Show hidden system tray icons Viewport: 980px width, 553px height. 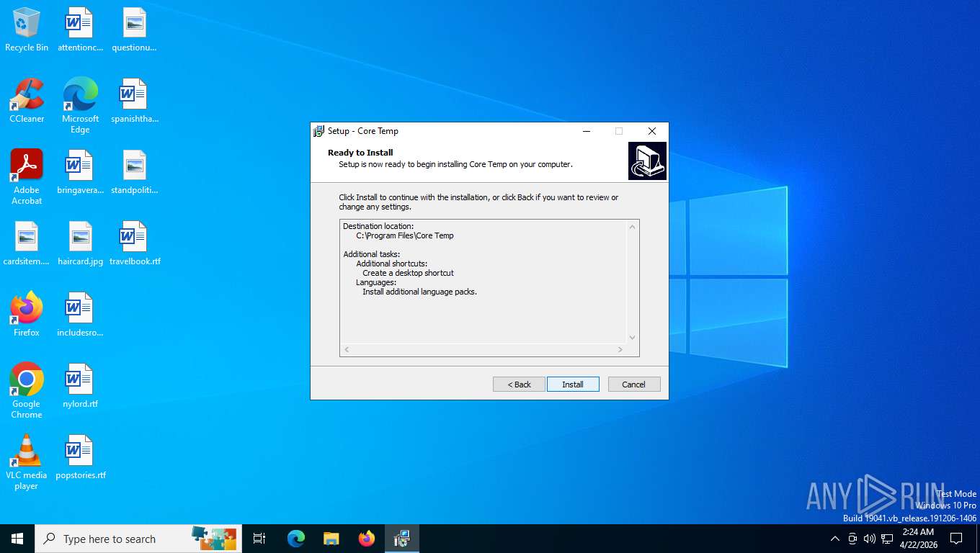coord(835,539)
